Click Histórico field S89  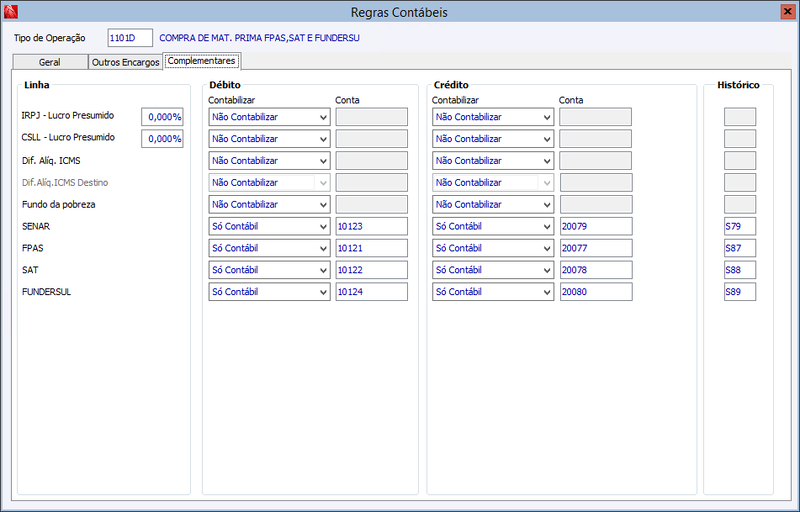point(740,292)
